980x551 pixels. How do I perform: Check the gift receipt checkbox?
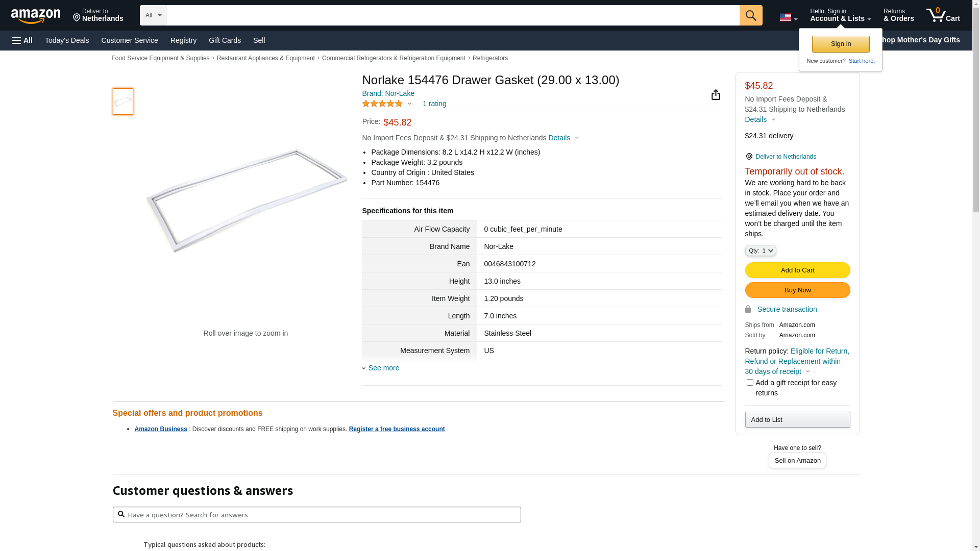[750, 383]
